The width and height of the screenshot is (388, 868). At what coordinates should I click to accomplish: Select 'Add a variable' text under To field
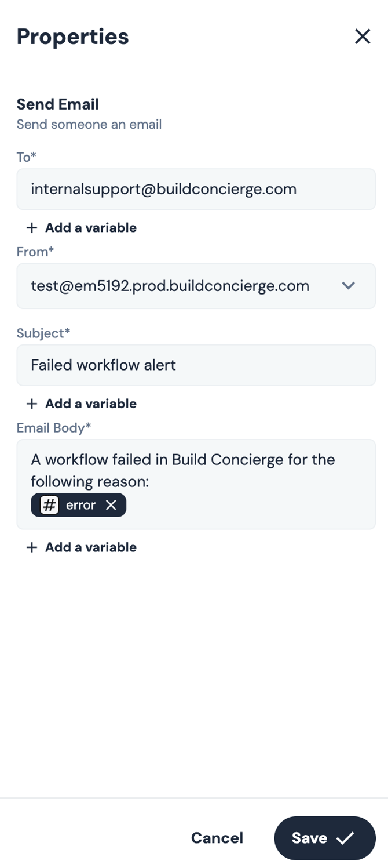coord(91,228)
